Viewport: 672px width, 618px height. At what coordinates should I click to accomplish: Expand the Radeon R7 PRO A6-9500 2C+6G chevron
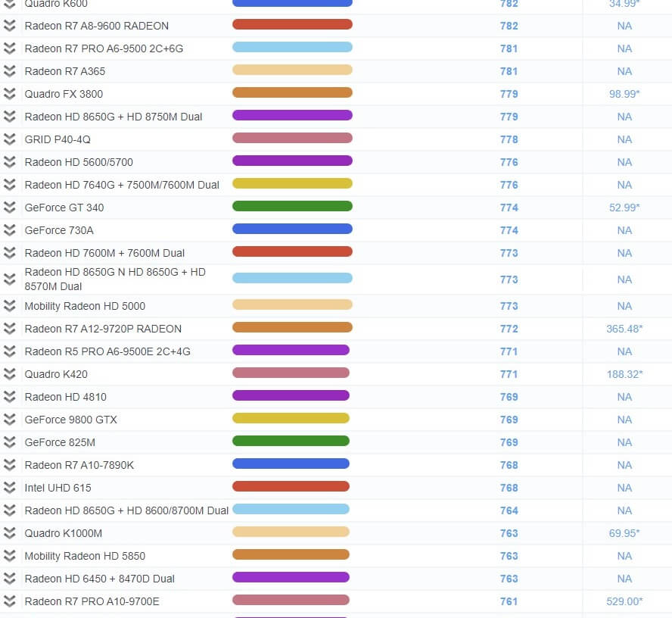pyautogui.click(x=9, y=48)
